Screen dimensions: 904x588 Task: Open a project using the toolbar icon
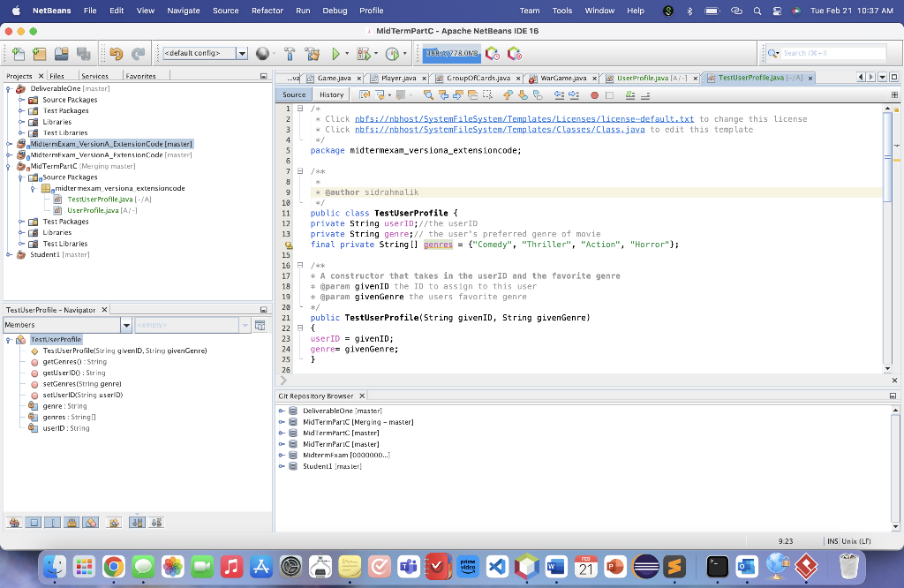click(61, 54)
